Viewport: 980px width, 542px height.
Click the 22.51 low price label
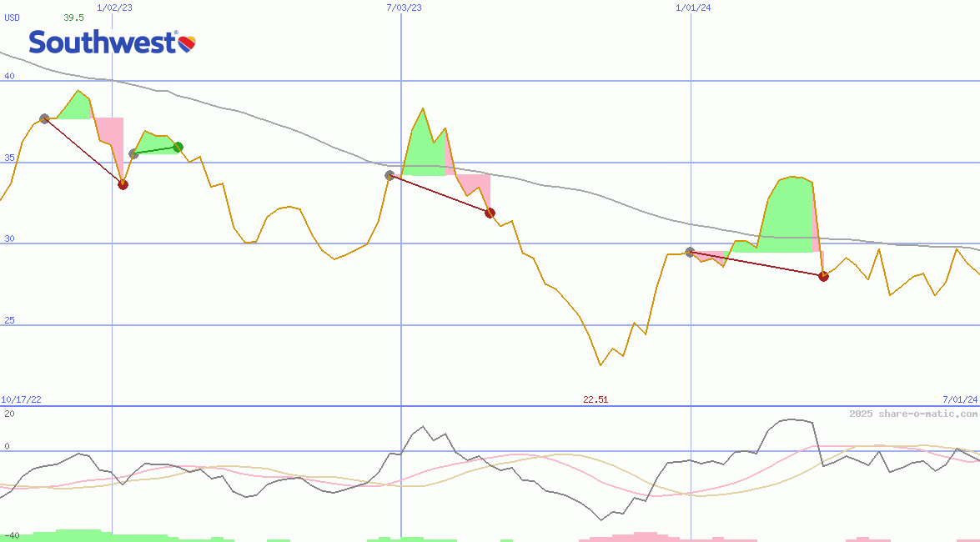tap(596, 399)
